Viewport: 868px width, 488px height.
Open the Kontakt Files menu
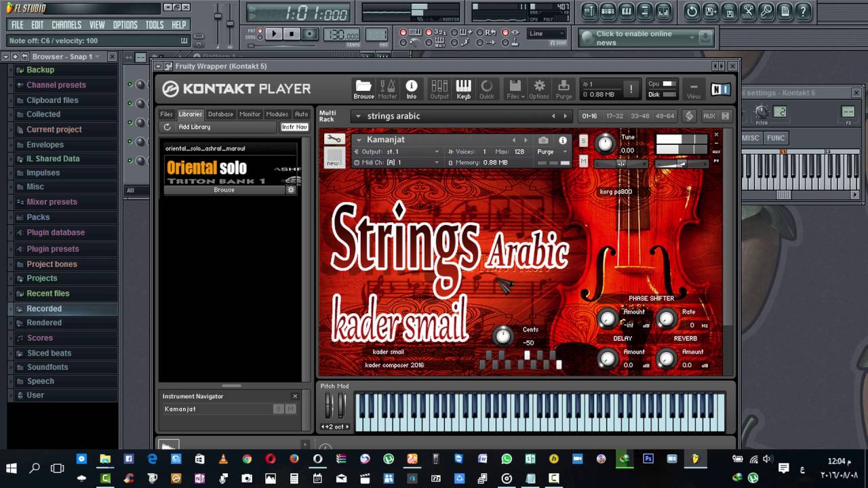point(515,89)
